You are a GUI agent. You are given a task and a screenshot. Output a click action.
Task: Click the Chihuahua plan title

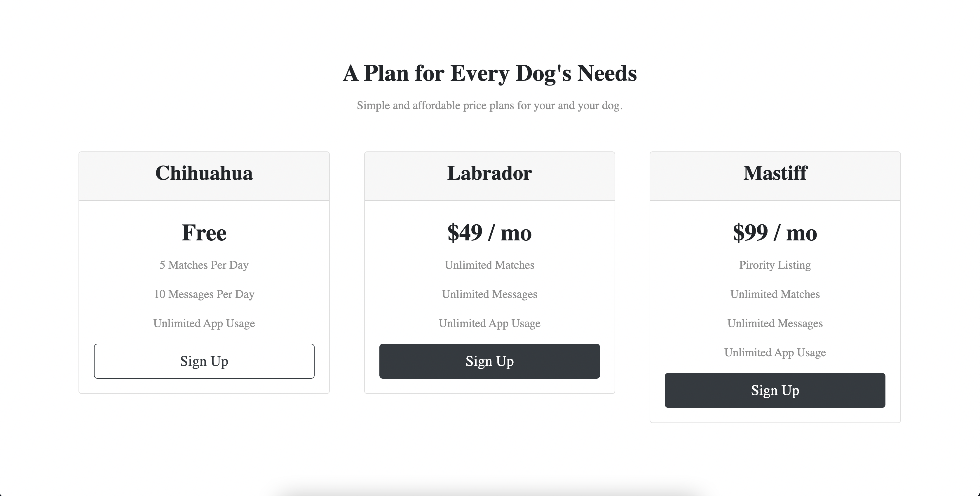pyautogui.click(x=204, y=173)
